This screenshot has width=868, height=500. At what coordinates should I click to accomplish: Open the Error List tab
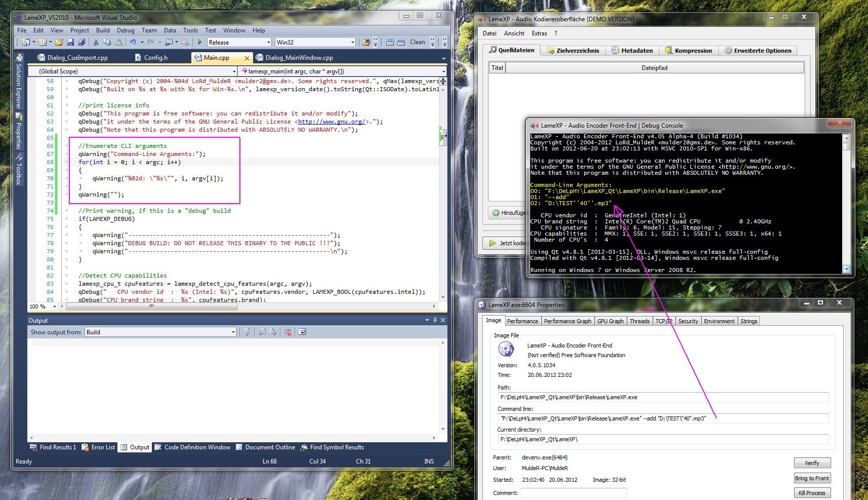point(98,447)
